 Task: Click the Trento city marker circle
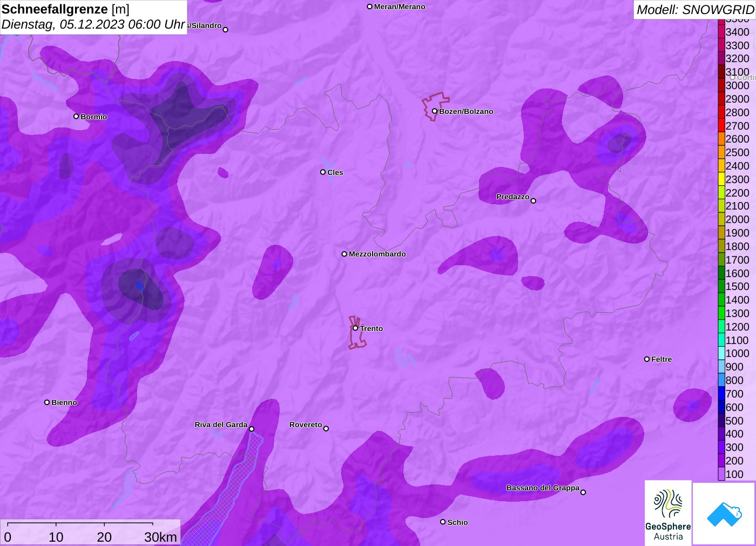click(355, 328)
